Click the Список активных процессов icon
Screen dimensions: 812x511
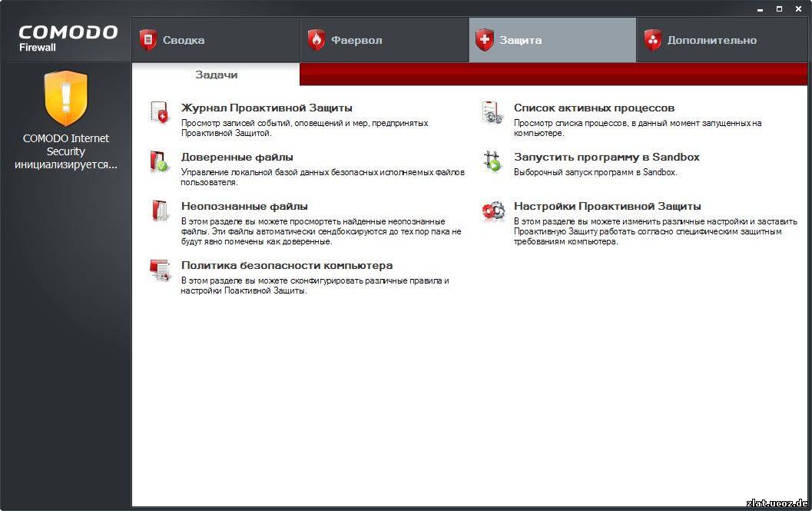[492, 112]
